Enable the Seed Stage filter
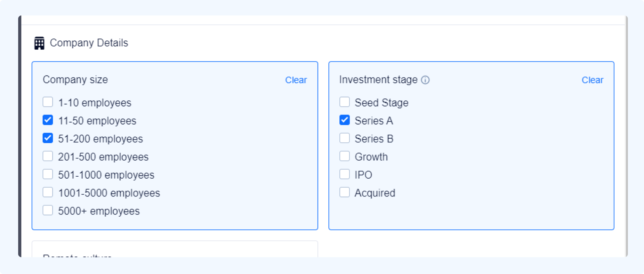Image resolution: width=644 pixels, height=274 pixels. 345,101
